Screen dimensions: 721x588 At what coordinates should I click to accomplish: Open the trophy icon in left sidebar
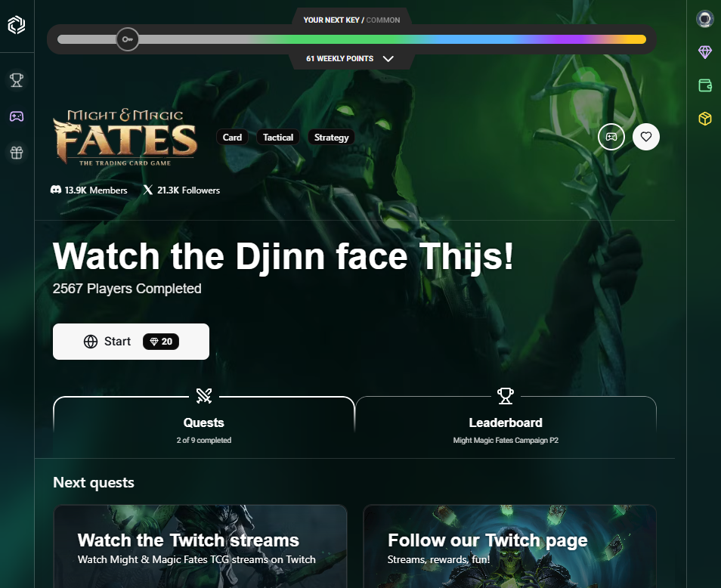(x=17, y=80)
